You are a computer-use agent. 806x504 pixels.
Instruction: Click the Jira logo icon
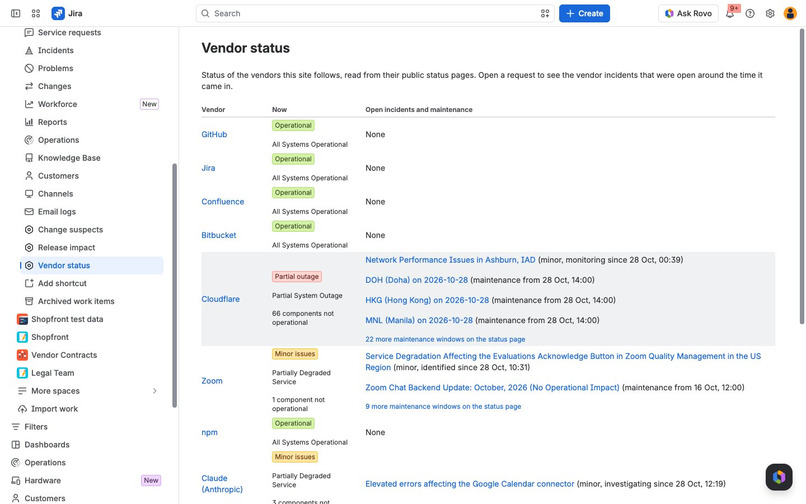pyautogui.click(x=58, y=13)
